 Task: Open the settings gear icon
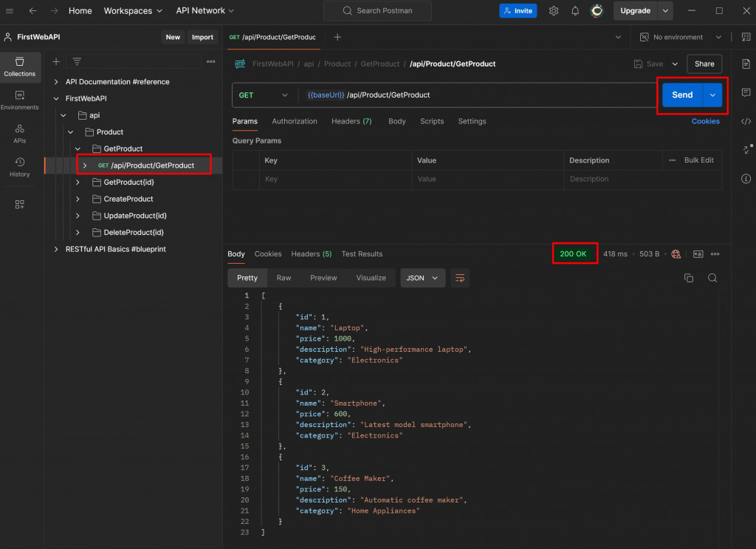click(x=554, y=10)
